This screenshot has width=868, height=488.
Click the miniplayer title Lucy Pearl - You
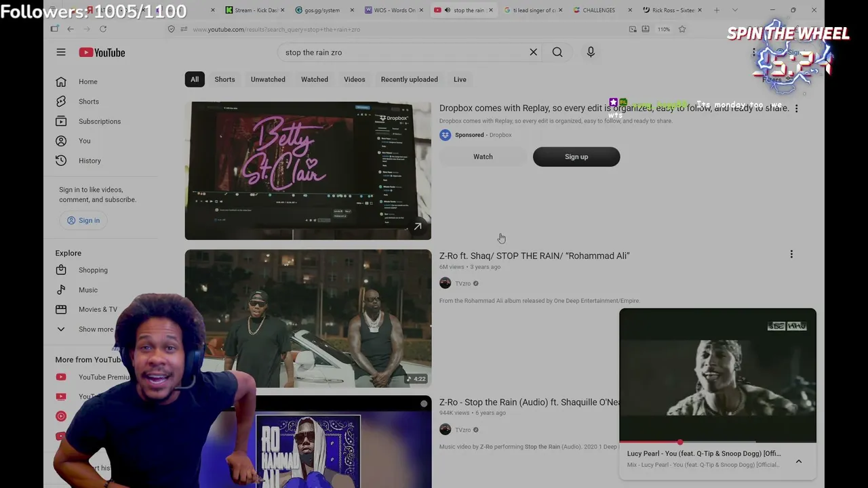click(x=704, y=453)
